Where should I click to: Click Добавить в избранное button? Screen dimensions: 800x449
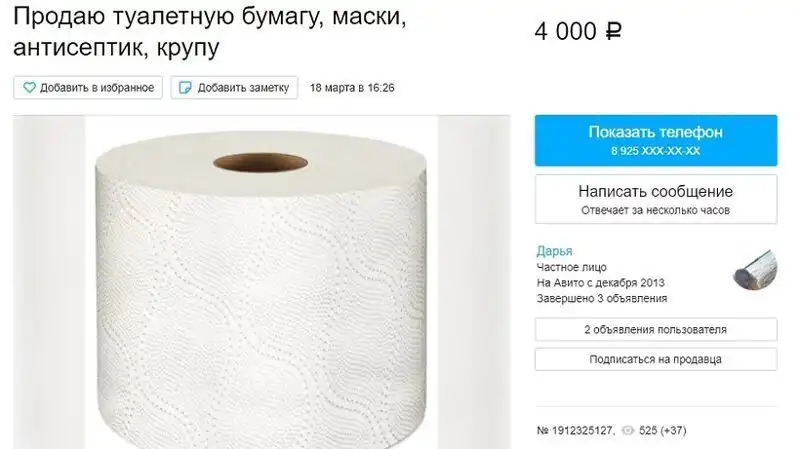[x=88, y=88]
